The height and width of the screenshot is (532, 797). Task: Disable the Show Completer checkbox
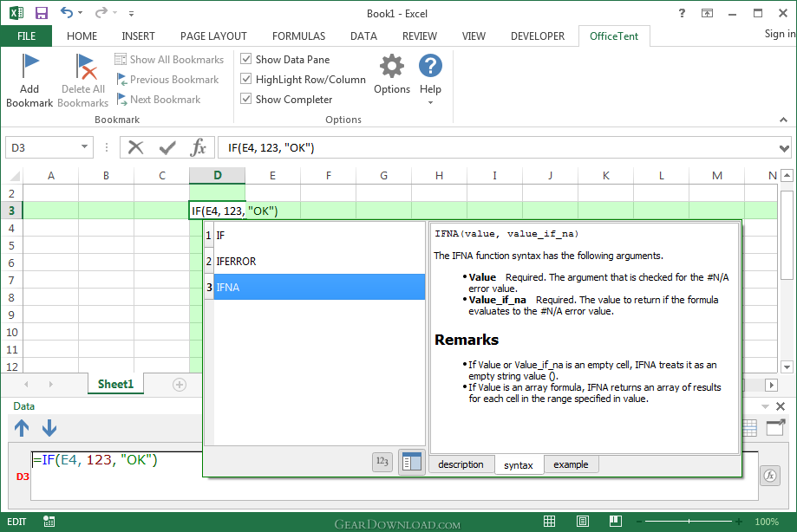[246, 100]
